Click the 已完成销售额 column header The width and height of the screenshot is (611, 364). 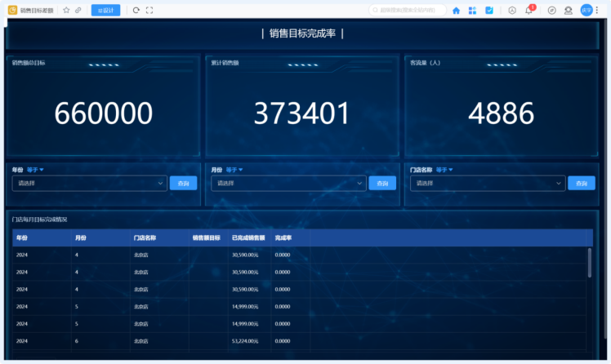click(248, 238)
